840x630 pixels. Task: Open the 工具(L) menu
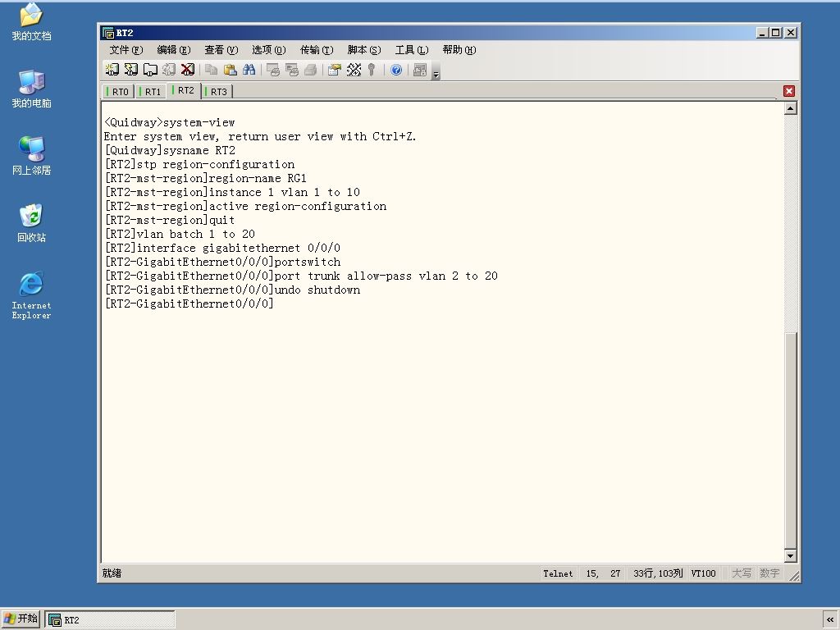pyautogui.click(x=412, y=50)
